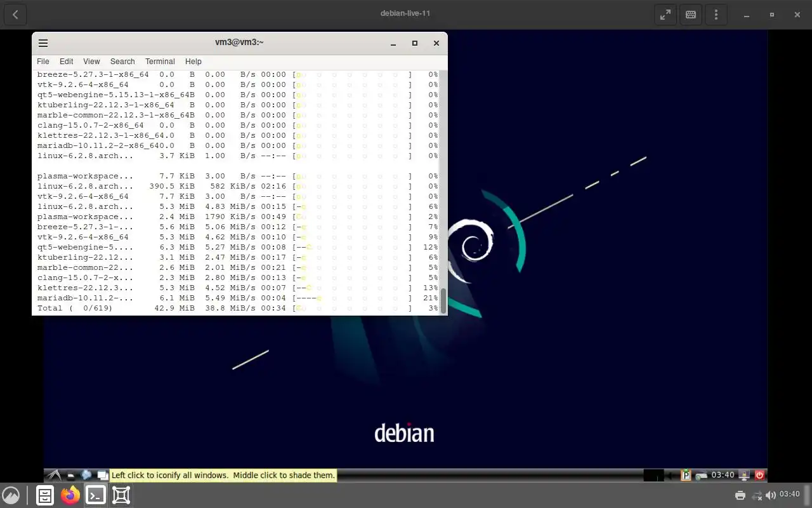Click the terminal title 'vm3@vm3:~'
812x508 pixels.
[x=239, y=43]
